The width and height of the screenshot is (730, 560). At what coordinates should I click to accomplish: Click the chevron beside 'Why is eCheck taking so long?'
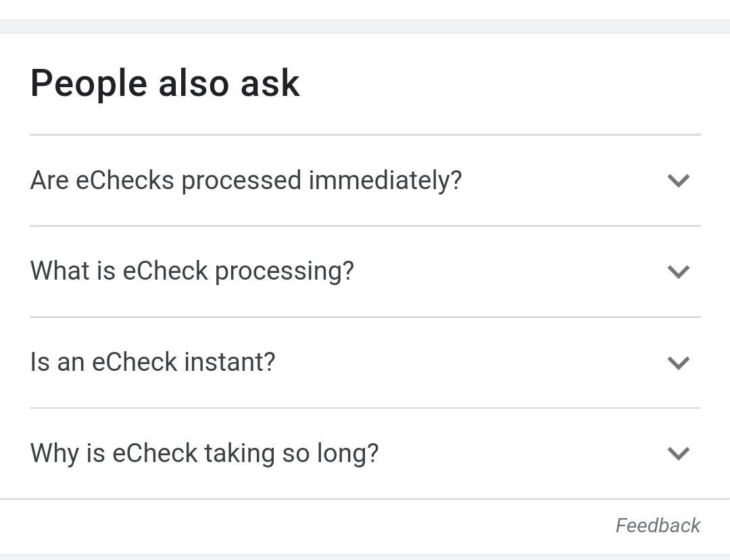pos(678,453)
